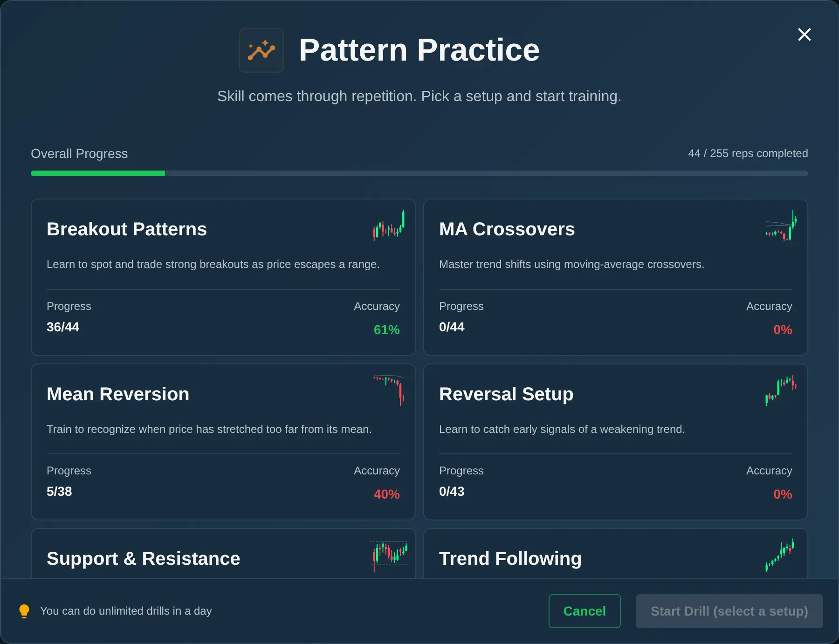The image size is (839, 644).
Task: Click the MA Crossovers description text
Action: click(x=571, y=264)
